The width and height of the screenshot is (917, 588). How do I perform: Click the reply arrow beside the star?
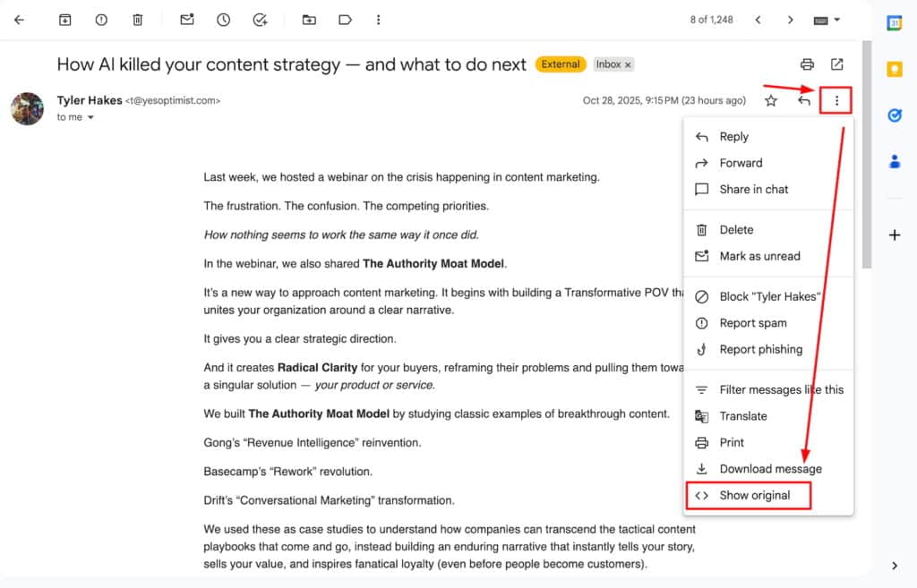[804, 100]
